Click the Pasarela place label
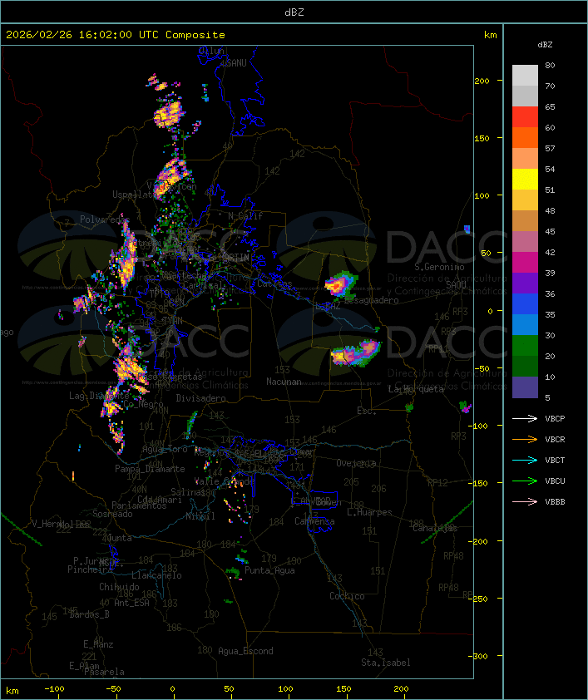 [x=104, y=672]
